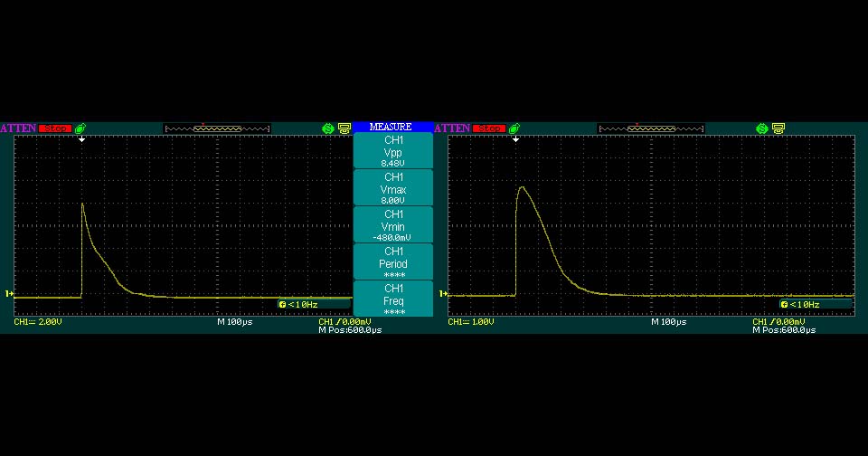This screenshot has width=868, height=456.
Task: Click the yellow printer icon on the 2.00V screen
Action: coord(344,128)
